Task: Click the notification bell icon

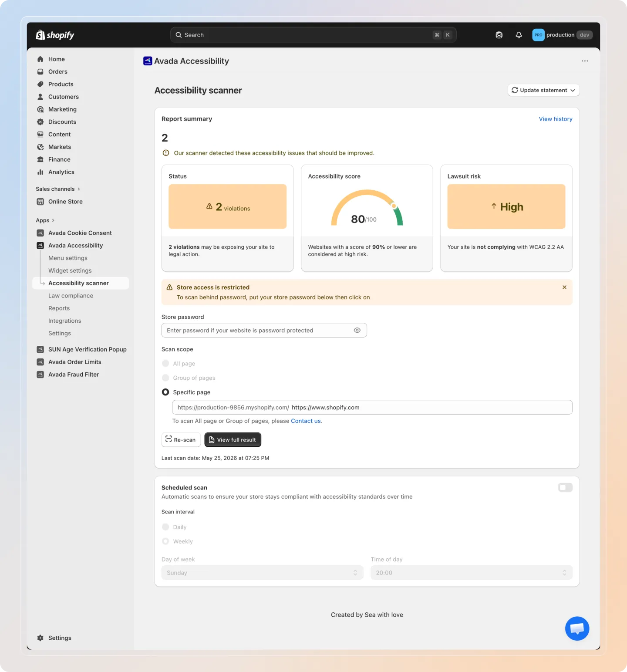Action: pyautogui.click(x=519, y=35)
